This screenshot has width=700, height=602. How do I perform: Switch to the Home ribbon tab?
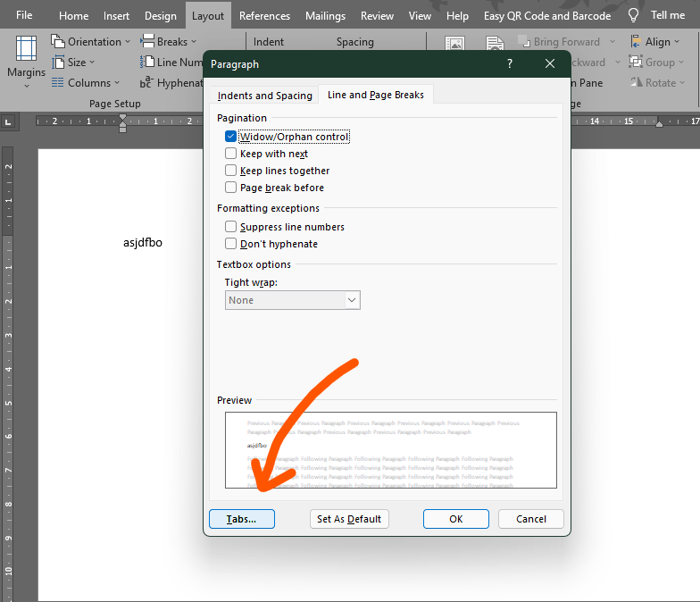[x=73, y=16]
